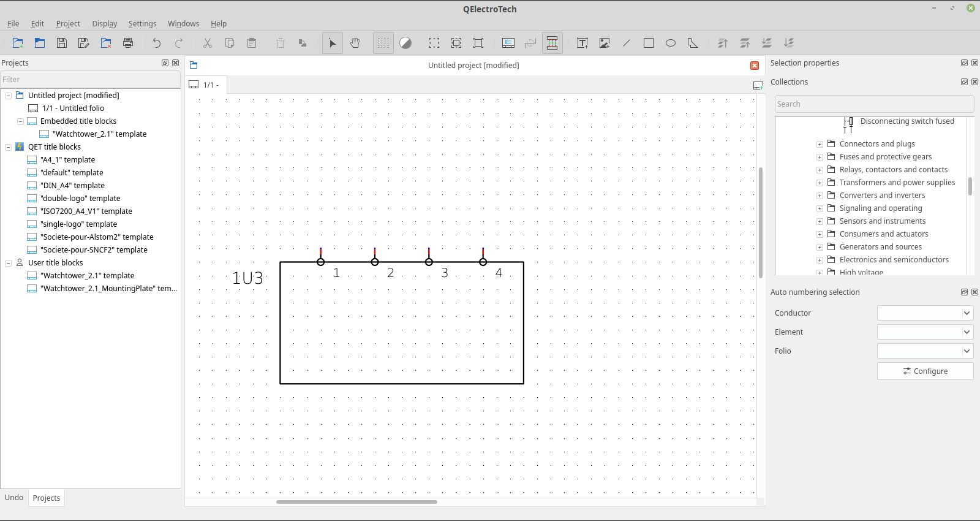Screen dimensions: 980x521
Task: Click the Print toolbar icon
Action: coord(128,43)
